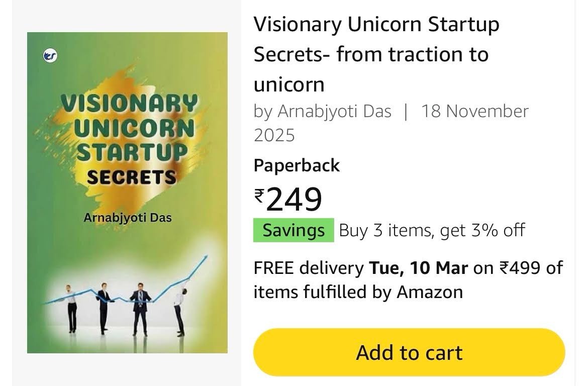This screenshot has width=588, height=386.
Task: Click the author name Arnabjyoti Das
Action: 334,112
